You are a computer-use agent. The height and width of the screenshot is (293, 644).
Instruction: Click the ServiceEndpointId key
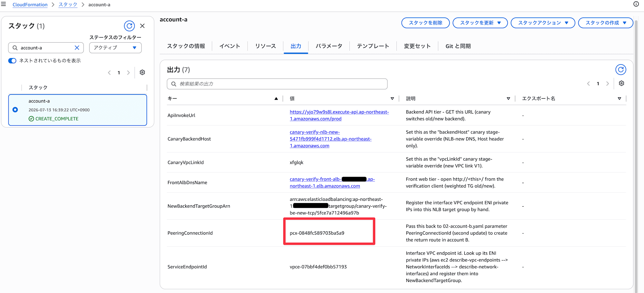(187, 267)
